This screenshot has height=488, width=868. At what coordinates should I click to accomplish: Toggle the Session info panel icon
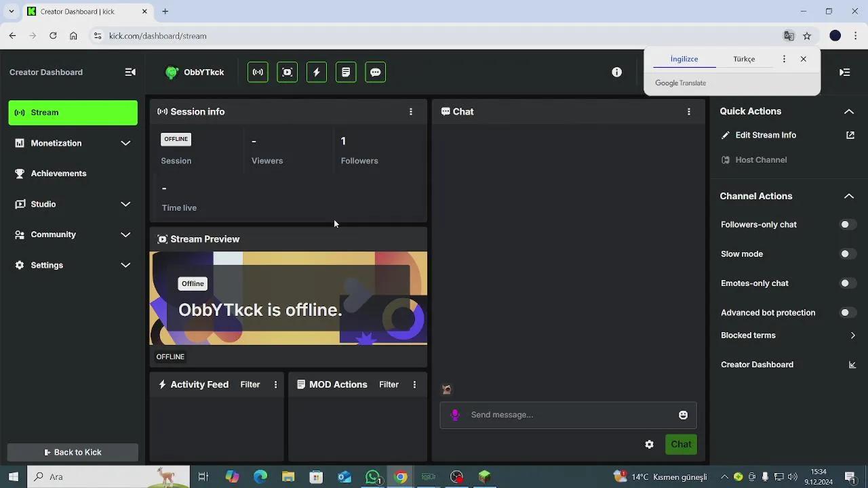coord(258,73)
